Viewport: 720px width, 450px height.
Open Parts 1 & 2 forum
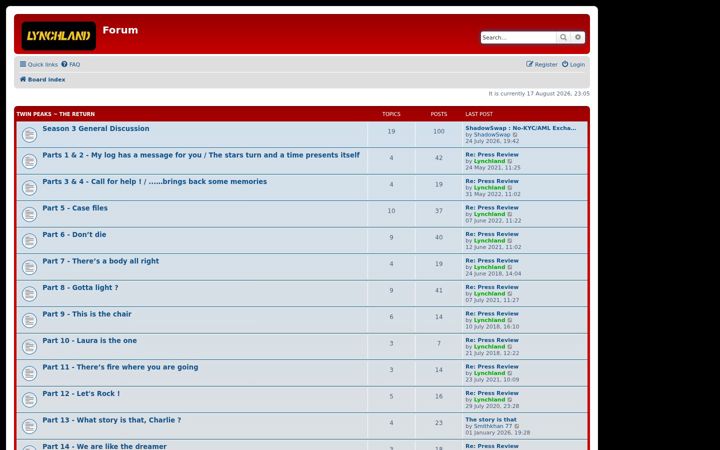(x=201, y=155)
